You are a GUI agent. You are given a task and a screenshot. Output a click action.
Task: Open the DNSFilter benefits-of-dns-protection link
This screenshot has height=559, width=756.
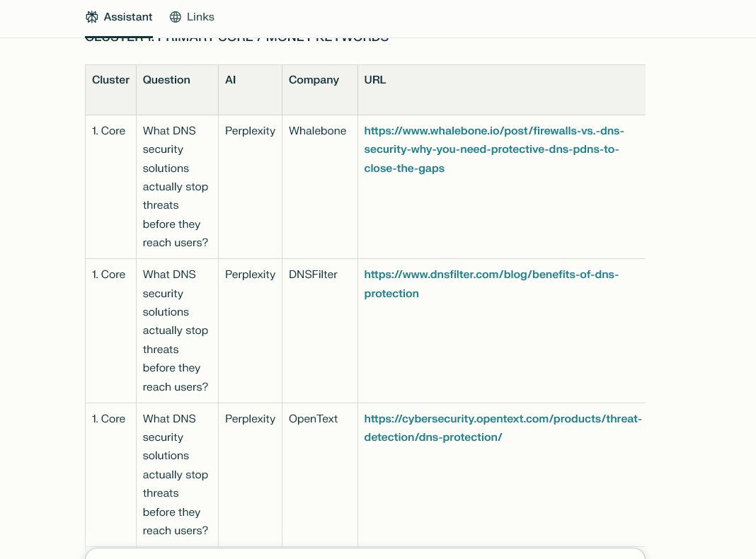(x=491, y=284)
